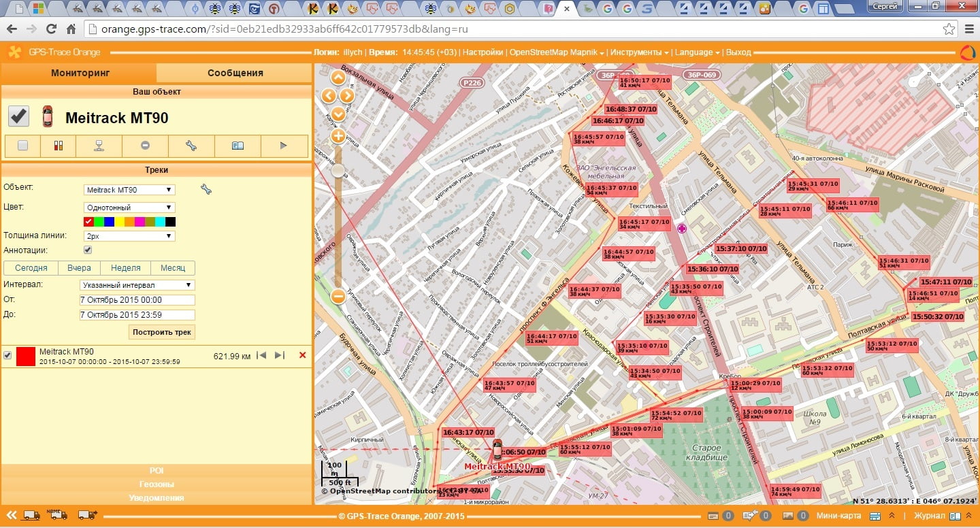Uncheck the Аннотации checkbox
The image size is (980, 528).
[x=88, y=250]
